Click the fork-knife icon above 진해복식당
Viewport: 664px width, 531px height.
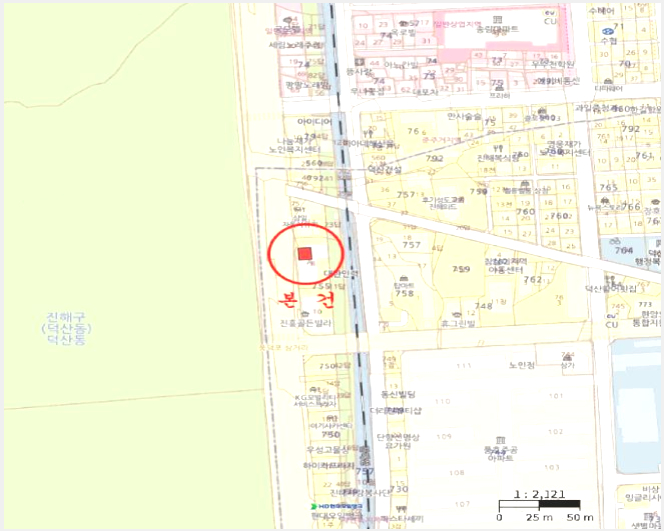[x=498, y=149]
